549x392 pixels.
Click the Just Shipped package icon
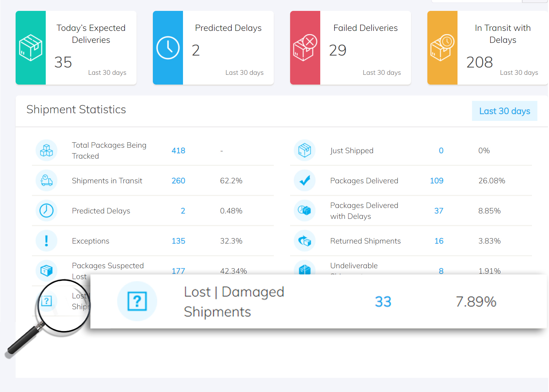click(x=305, y=150)
